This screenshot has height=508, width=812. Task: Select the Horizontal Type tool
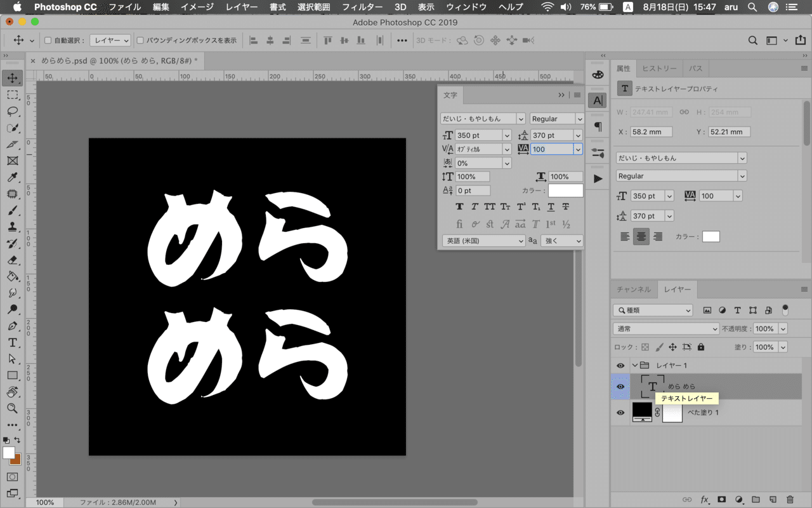coord(12,342)
